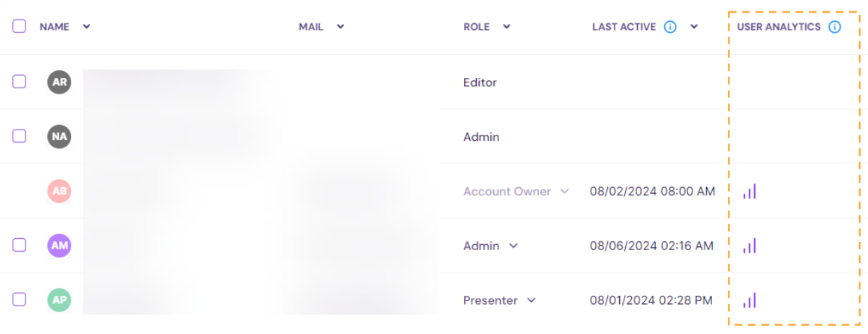Open user analytics chart in AM row
Image resolution: width=868 pixels, height=334 pixels.
pyautogui.click(x=749, y=246)
